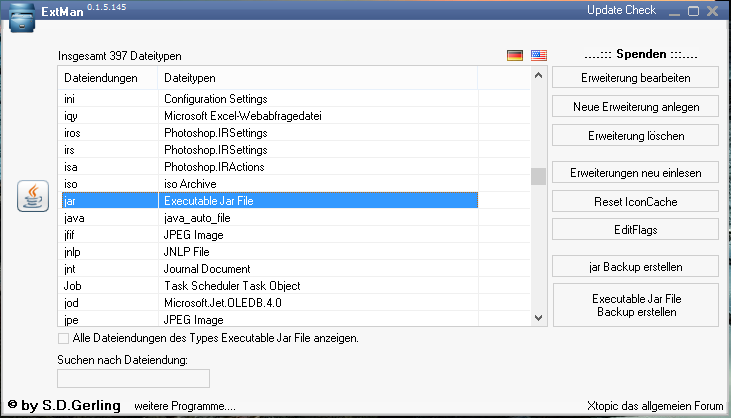Enable 'Alle Dateiendungen des Types' checkbox
This screenshot has height=418, width=731.
coord(64,338)
